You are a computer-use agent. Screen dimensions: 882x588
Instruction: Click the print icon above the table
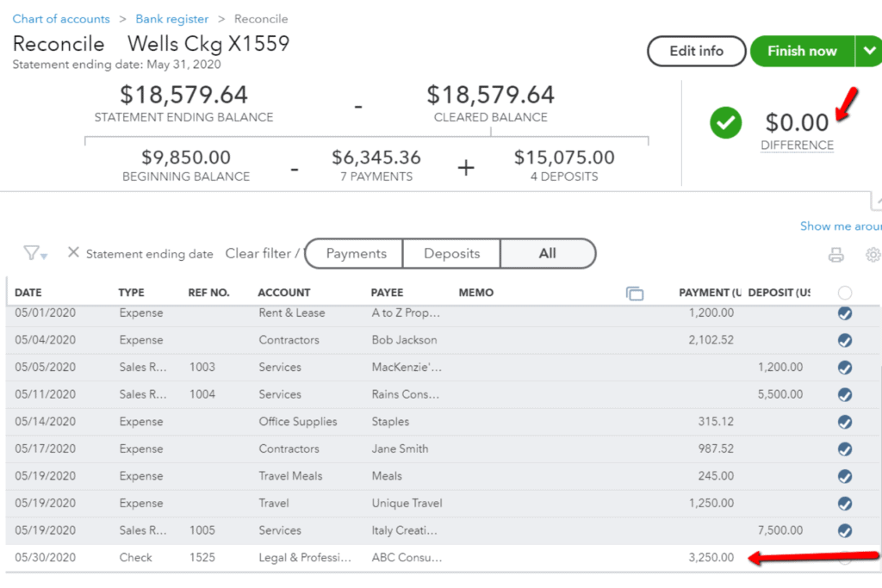click(835, 255)
